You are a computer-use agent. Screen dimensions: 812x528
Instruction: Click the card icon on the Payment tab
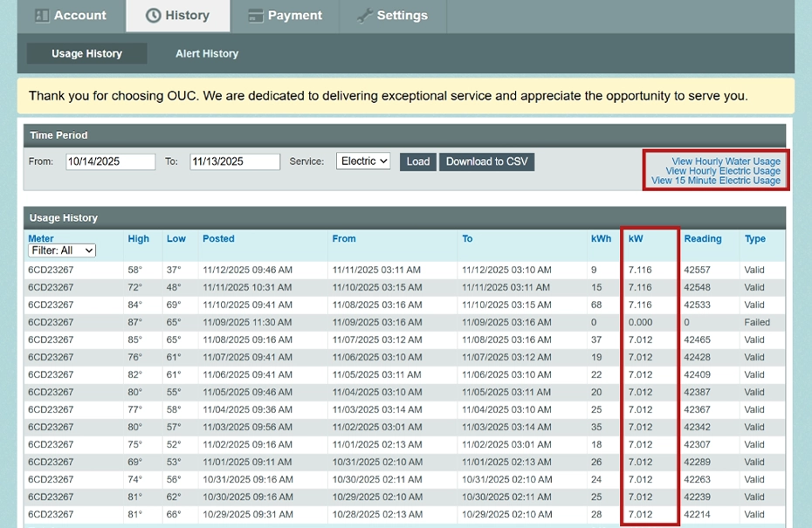tap(256, 15)
